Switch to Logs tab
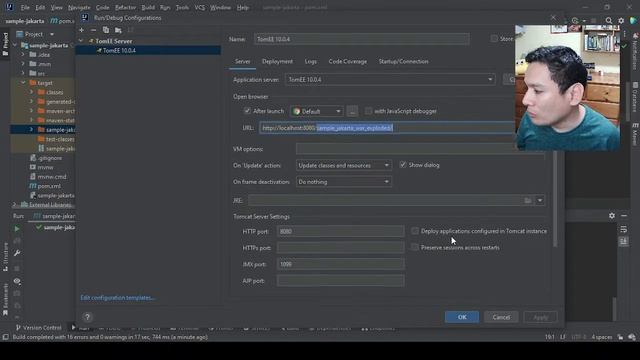 click(x=311, y=61)
